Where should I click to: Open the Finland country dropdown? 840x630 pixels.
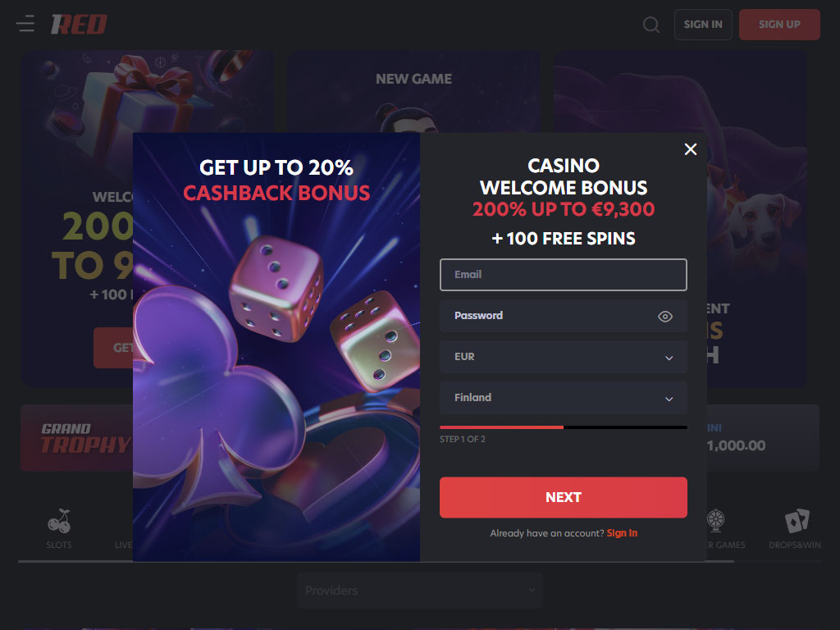pos(563,398)
